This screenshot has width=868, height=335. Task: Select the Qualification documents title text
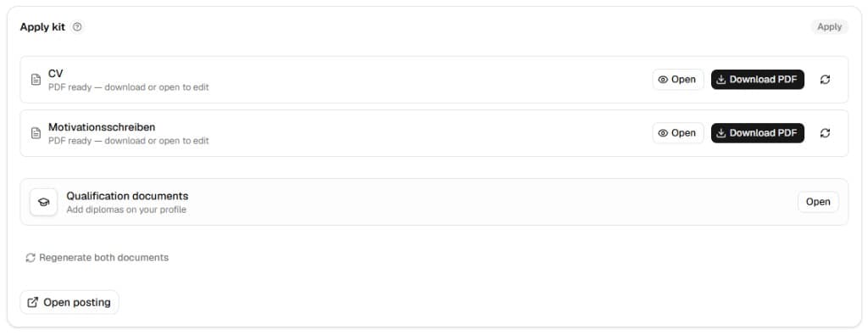(x=127, y=196)
